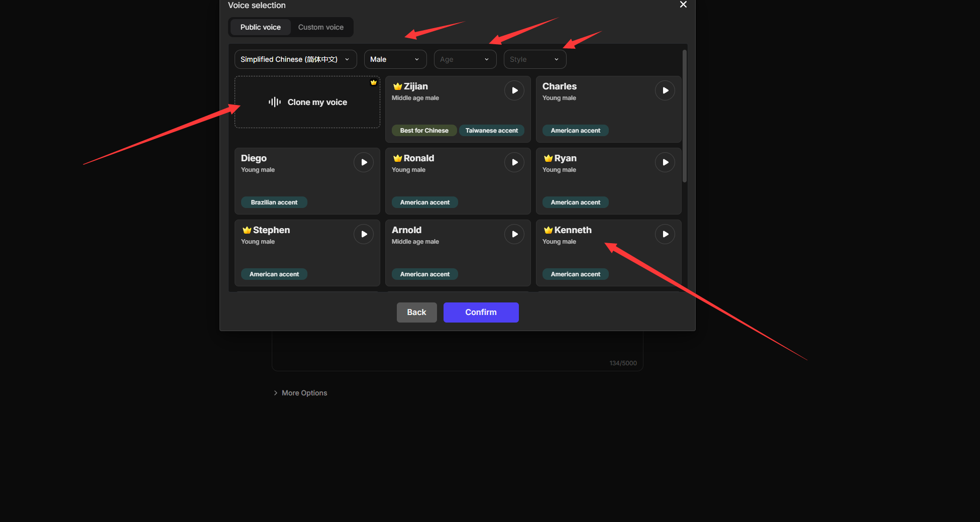Preview Arnold's voice
Viewport: 980px width, 522px height.
point(514,234)
